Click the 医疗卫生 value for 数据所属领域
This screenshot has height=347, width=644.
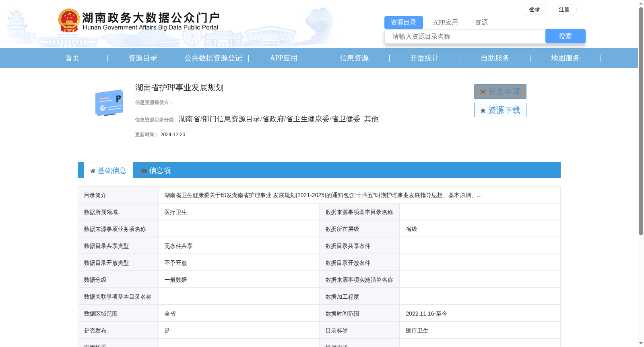[x=175, y=212]
